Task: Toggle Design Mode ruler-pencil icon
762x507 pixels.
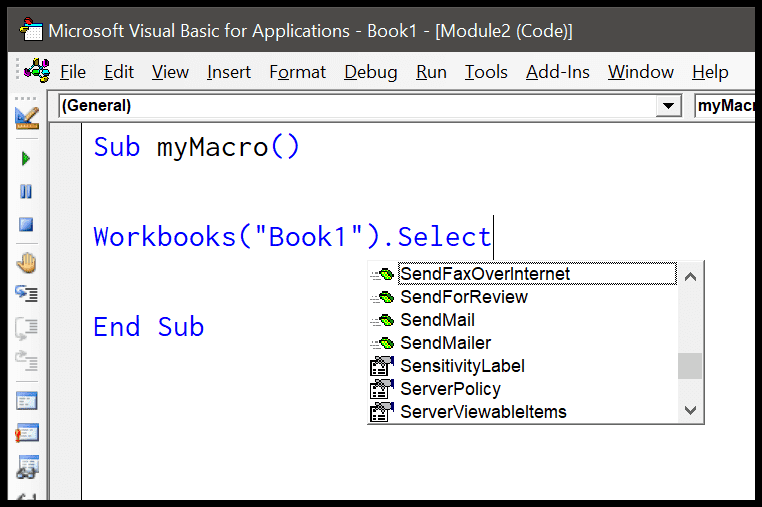Action: pyautogui.click(x=27, y=118)
